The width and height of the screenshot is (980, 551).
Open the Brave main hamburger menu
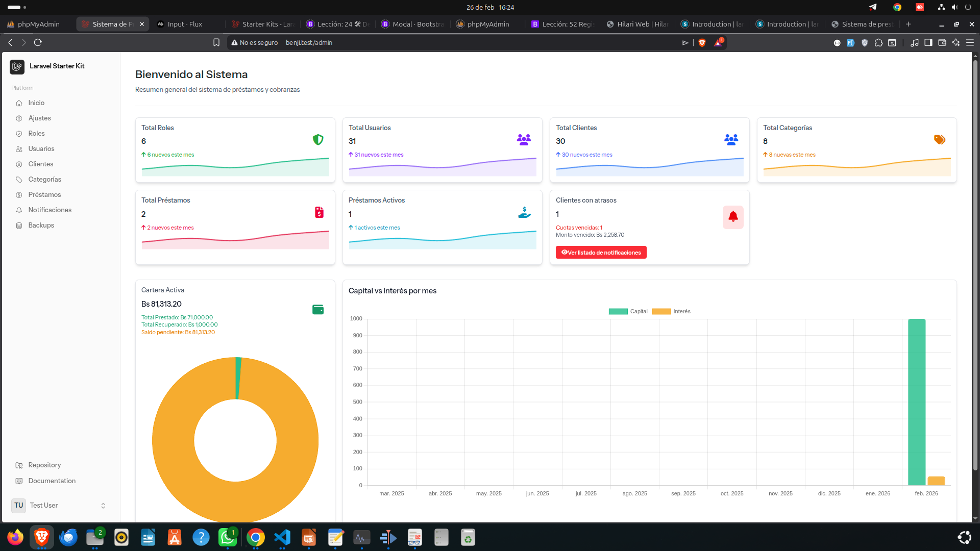[x=970, y=43]
